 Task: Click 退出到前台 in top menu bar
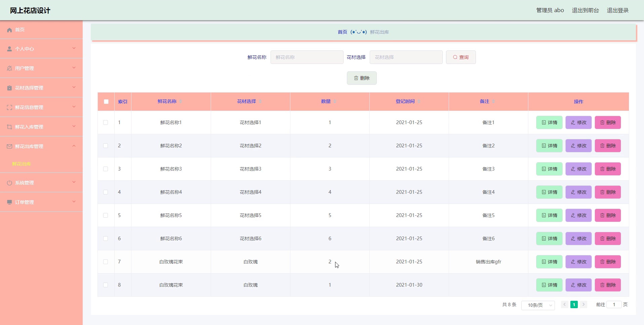pyautogui.click(x=585, y=10)
